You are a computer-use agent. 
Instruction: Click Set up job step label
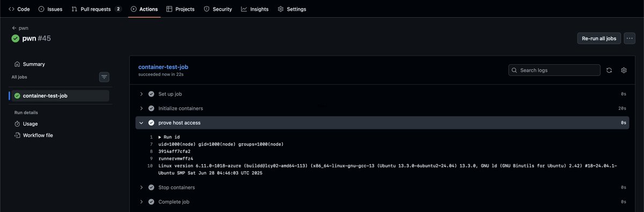(170, 94)
